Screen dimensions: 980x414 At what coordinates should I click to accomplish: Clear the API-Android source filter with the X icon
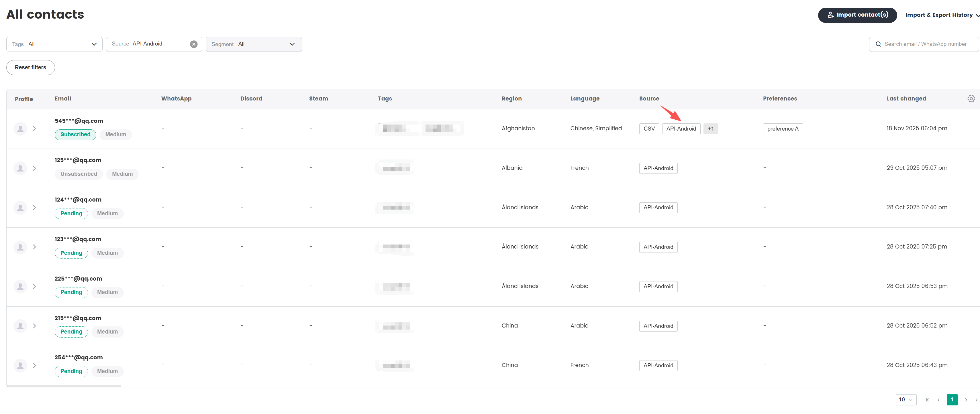point(194,44)
